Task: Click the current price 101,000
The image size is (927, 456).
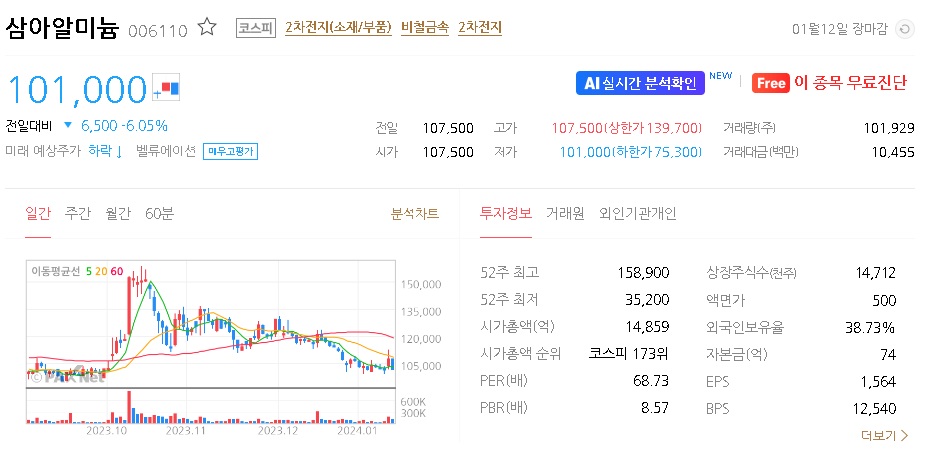Action: click(x=76, y=90)
